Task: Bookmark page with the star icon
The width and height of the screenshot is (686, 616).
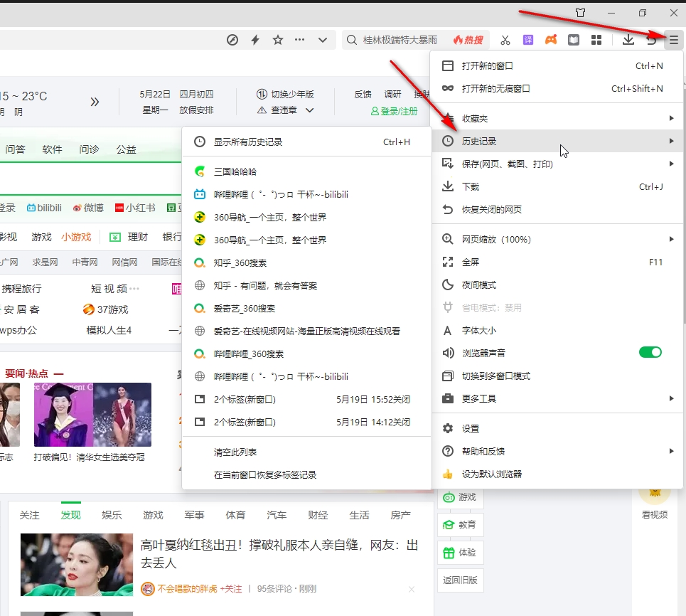Action: coord(278,40)
